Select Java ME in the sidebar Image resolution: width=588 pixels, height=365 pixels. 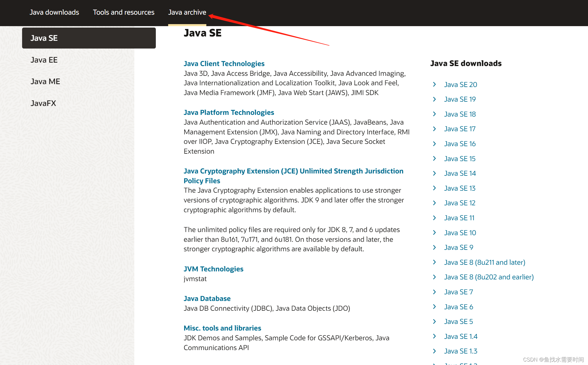point(45,81)
